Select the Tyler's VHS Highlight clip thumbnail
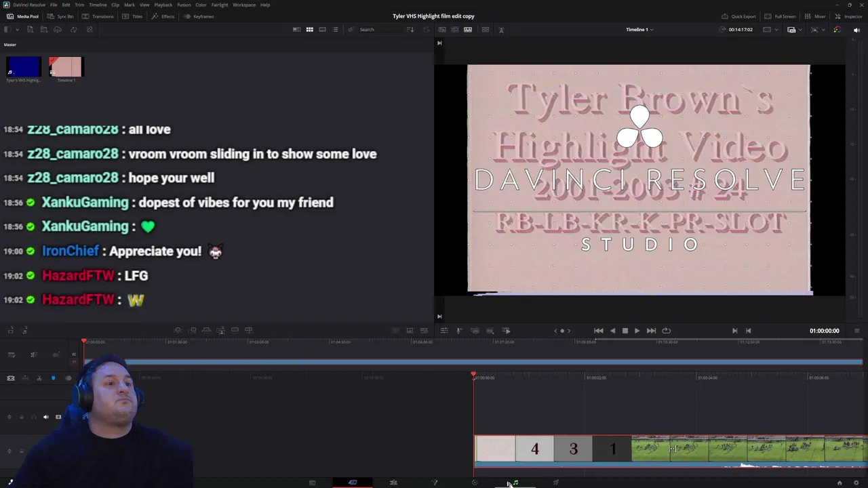The height and width of the screenshot is (488, 868). (x=24, y=66)
